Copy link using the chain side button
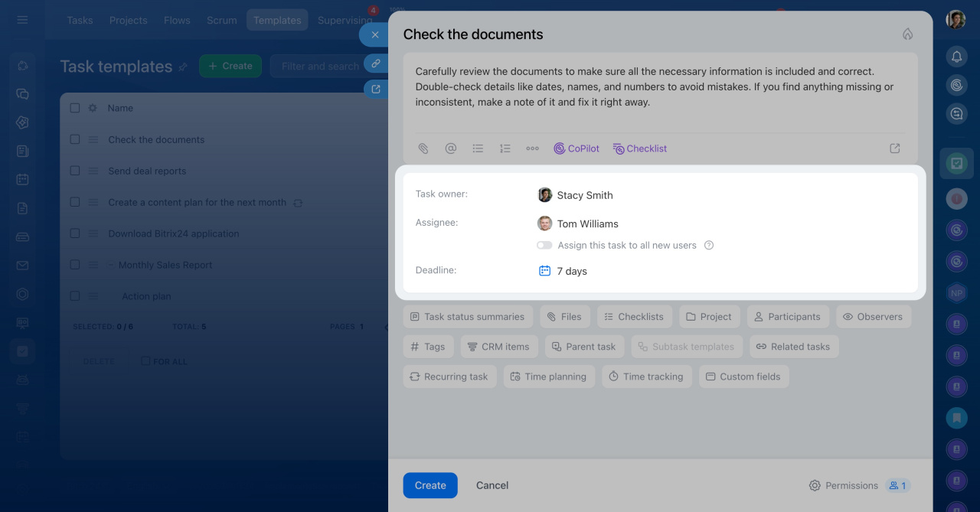The image size is (980, 512). pos(376,63)
